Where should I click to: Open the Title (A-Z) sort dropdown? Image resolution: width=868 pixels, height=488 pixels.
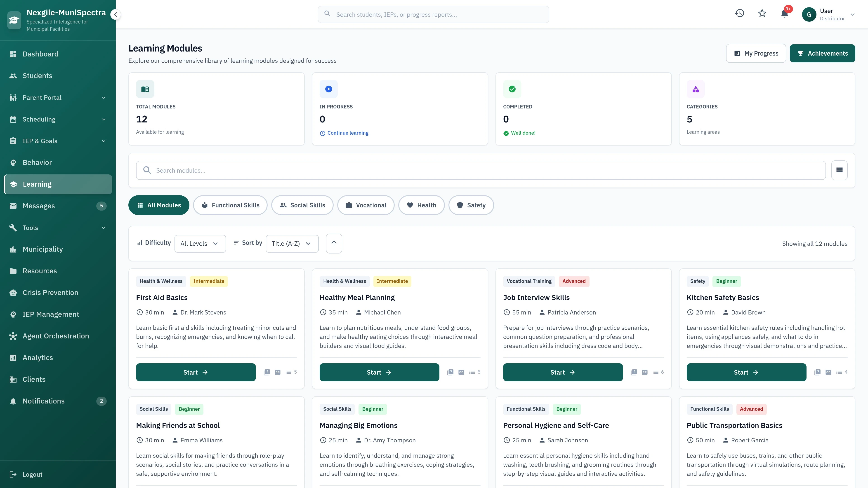pos(292,243)
